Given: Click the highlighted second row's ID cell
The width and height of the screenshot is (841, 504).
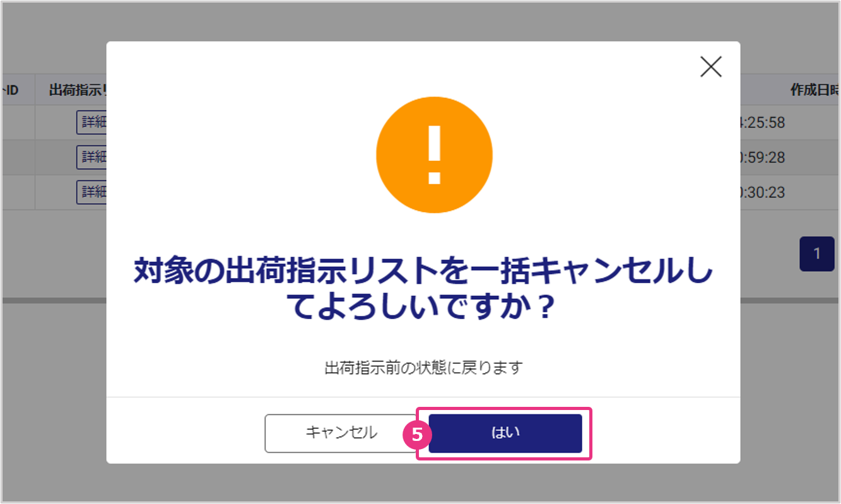Looking at the screenshot, I should click(18, 157).
